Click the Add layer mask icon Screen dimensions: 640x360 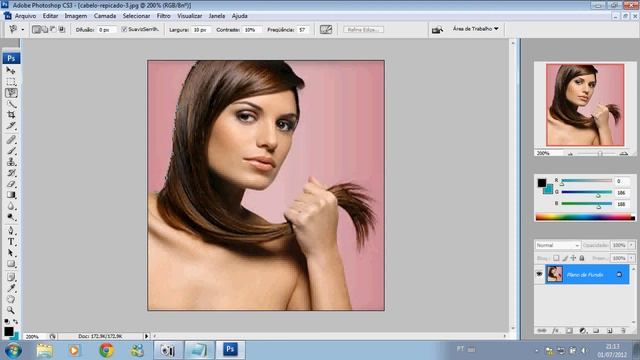[569, 330]
